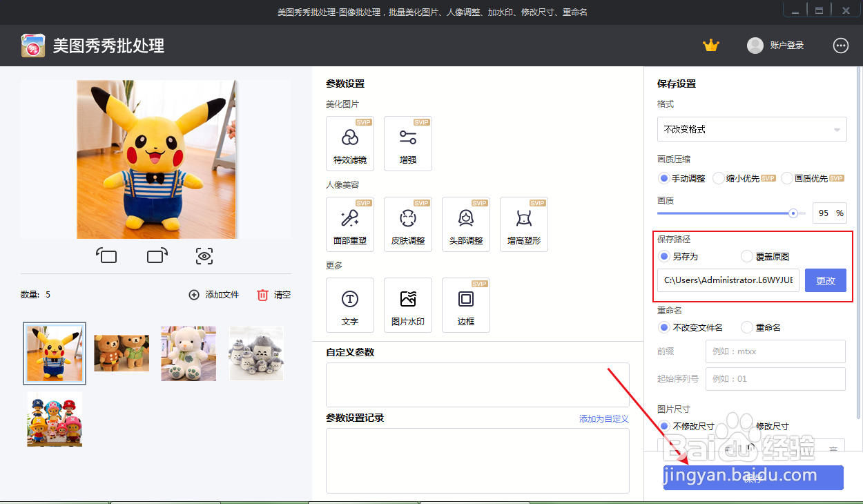Select the Pikachu plush thumbnail

tap(55, 353)
